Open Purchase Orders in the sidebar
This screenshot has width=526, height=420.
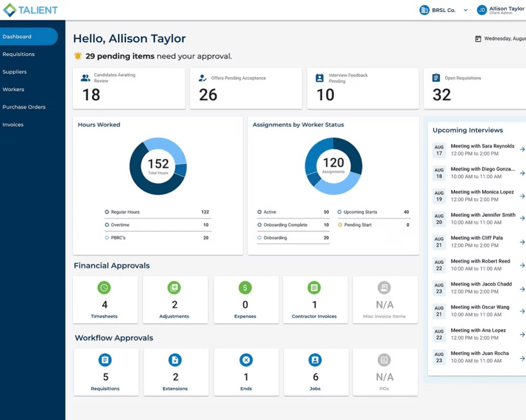[x=24, y=107]
